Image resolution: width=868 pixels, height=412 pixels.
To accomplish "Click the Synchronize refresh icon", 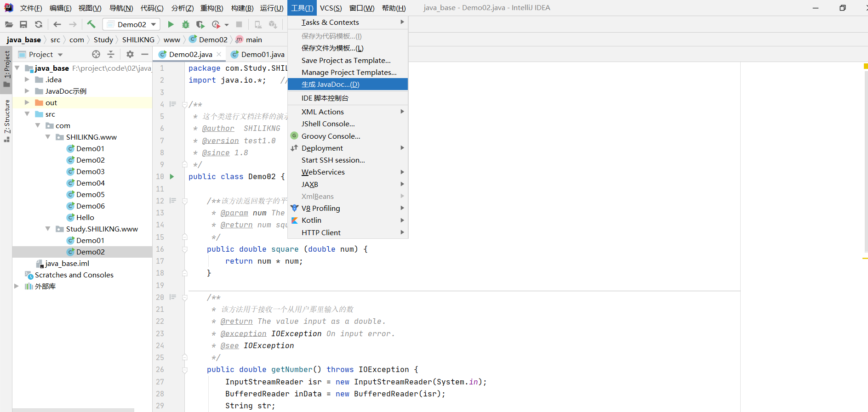I will click(39, 24).
